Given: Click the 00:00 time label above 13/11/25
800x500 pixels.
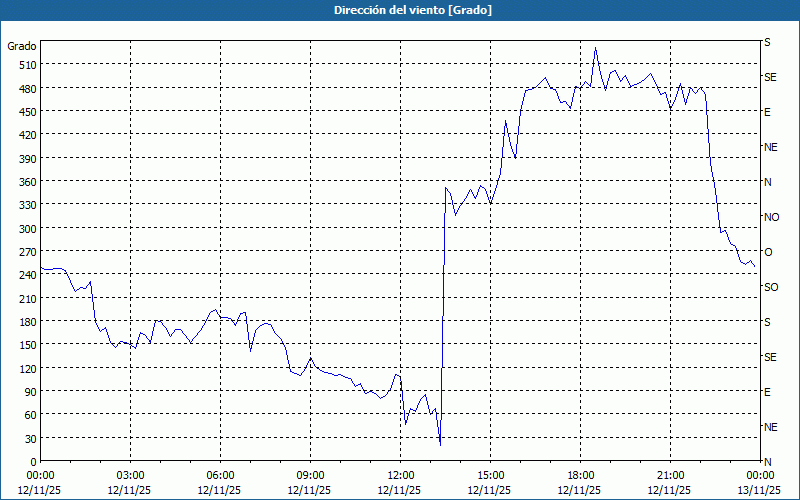Looking at the screenshot, I should (x=761, y=476).
